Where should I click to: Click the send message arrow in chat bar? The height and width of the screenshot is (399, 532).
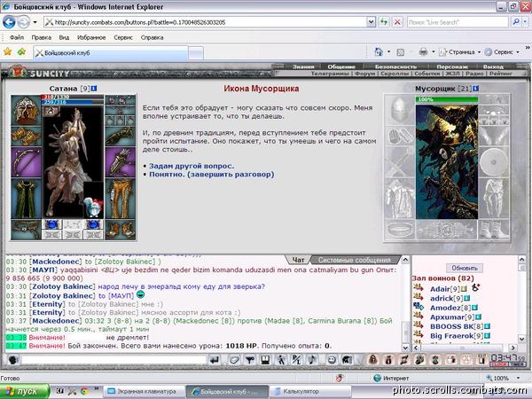(215, 360)
